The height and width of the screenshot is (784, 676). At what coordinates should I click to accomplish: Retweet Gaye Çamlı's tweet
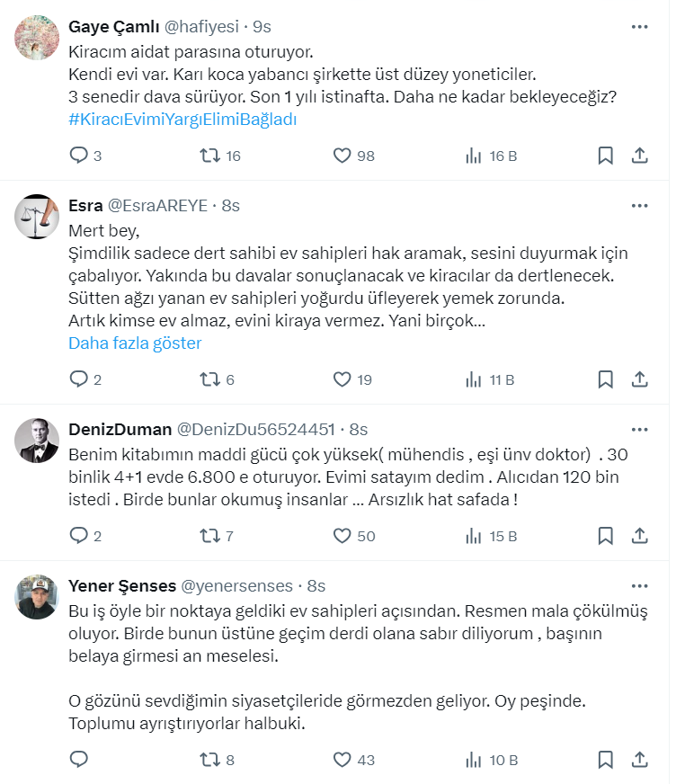(x=209, y=156)
